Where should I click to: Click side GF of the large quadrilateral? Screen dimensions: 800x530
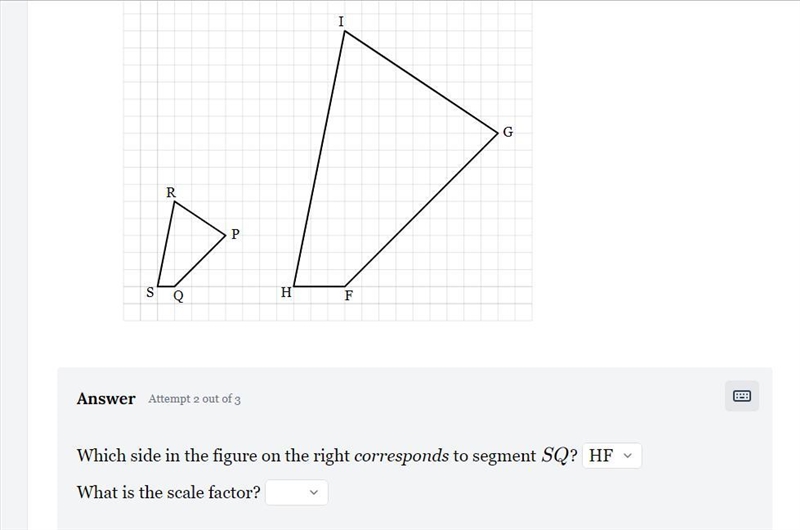(x=421, y=210)
